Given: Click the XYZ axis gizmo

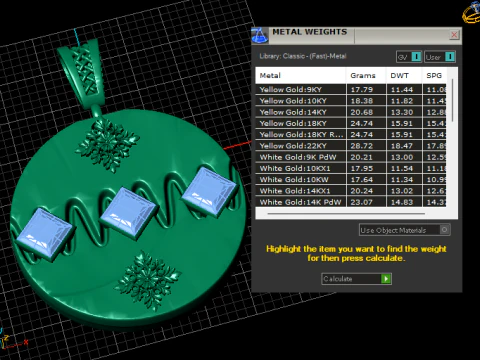Looking at the screenshot, I should [x=13, y=340].
